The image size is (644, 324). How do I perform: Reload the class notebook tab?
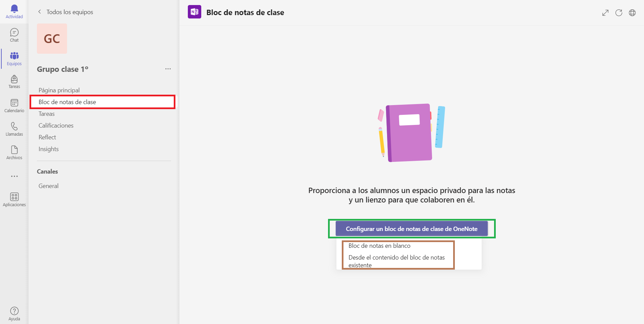[x=619, y=13]
